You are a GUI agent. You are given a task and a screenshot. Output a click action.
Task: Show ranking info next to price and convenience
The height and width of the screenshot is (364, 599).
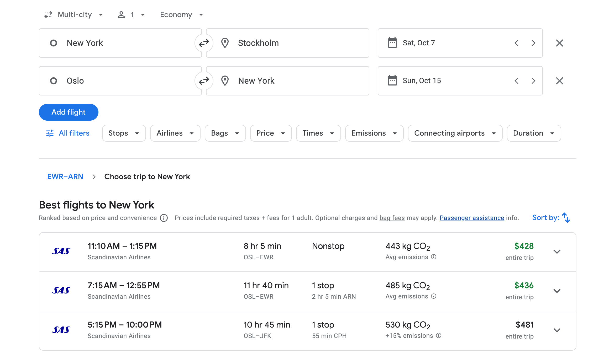(164, 218)
